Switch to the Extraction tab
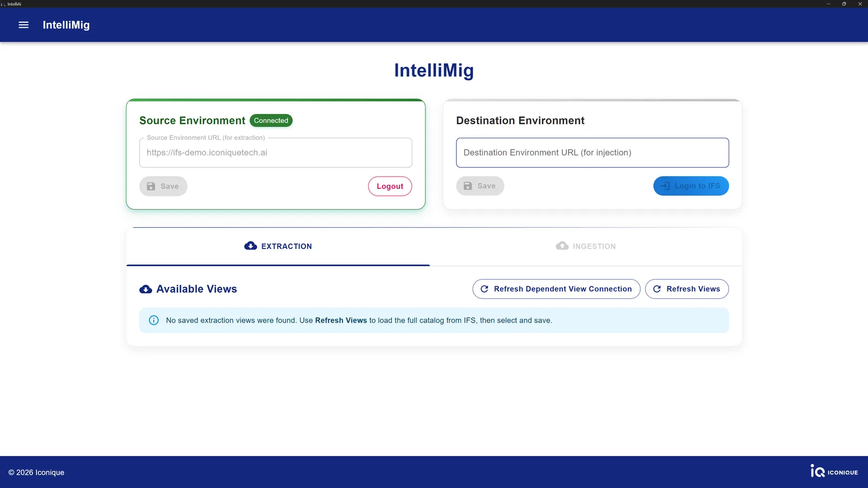868x488 pixels. 278,246
